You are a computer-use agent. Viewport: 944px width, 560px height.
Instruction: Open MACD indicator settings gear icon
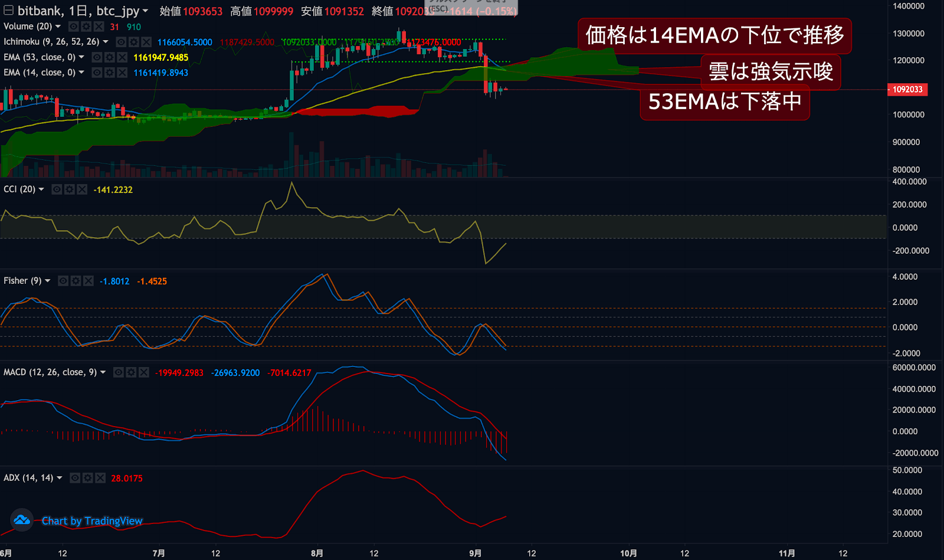click(x=131, y=372)
